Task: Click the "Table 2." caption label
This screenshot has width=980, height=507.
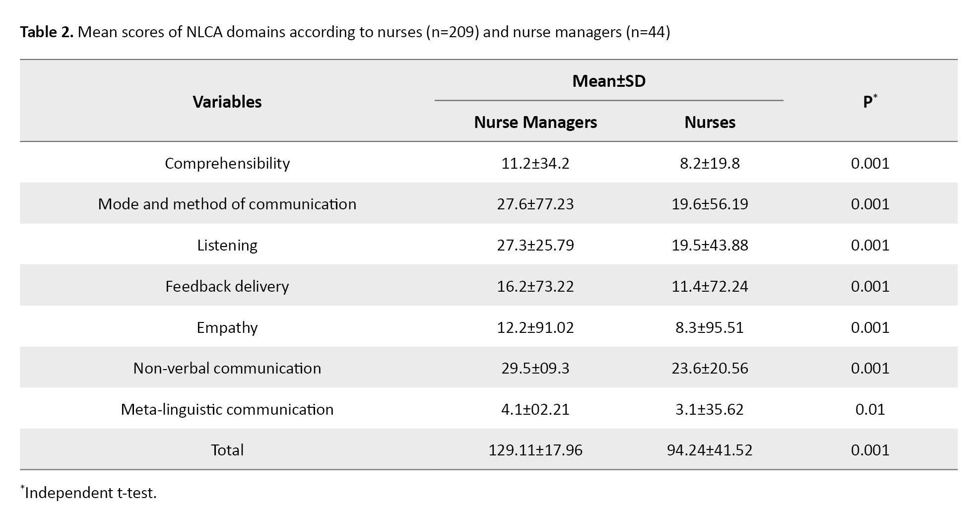Action: [x=47, y=32]
